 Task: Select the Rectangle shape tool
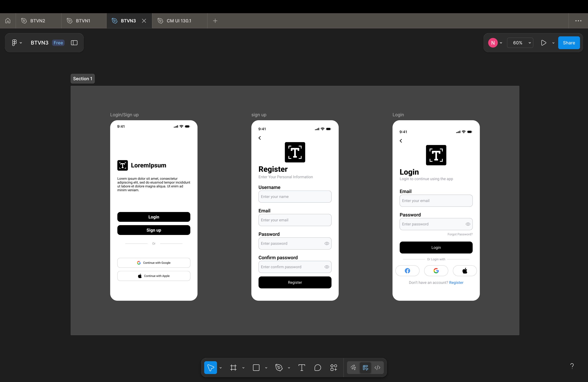pyautogui.click(x=256, y=367)
